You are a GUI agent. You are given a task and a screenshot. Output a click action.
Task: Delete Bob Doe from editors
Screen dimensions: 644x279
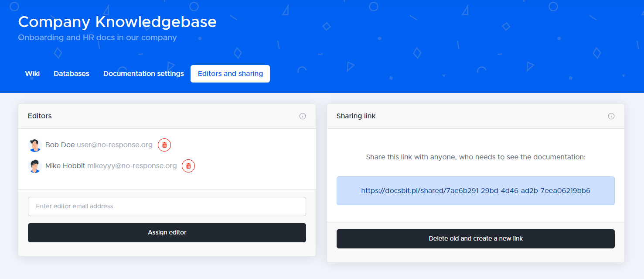(x=164, y=145)
